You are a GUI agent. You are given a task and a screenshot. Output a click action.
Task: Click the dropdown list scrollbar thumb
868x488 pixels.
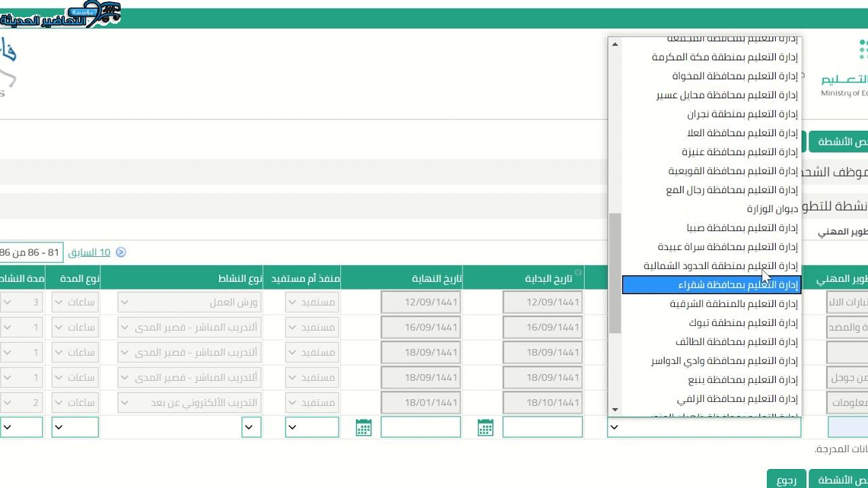[615, 271]
